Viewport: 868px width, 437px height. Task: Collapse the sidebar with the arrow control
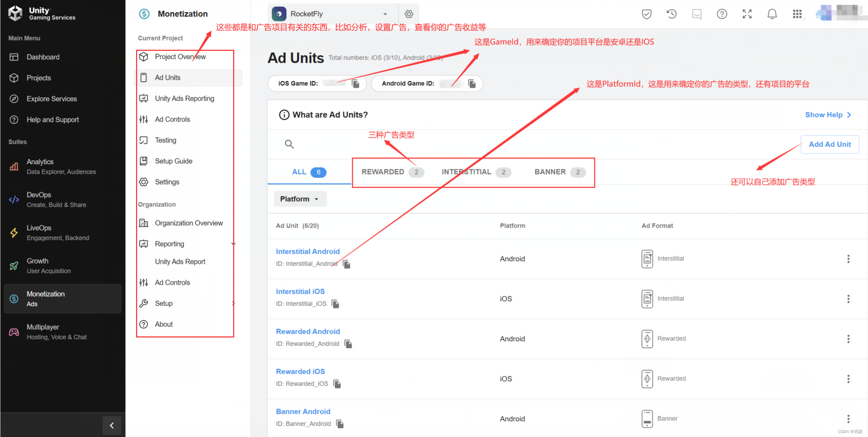[x=112, y=425]
